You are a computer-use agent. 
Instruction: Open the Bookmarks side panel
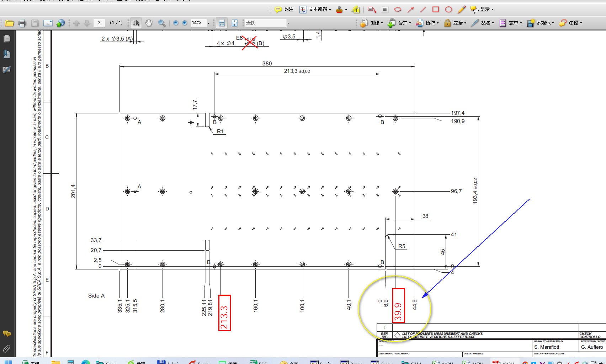(x=6, y=54)
